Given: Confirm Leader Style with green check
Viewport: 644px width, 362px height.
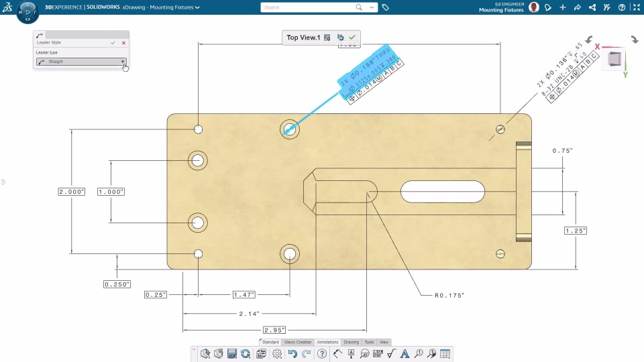Looking at the screenshot, I should coord(113,43).
